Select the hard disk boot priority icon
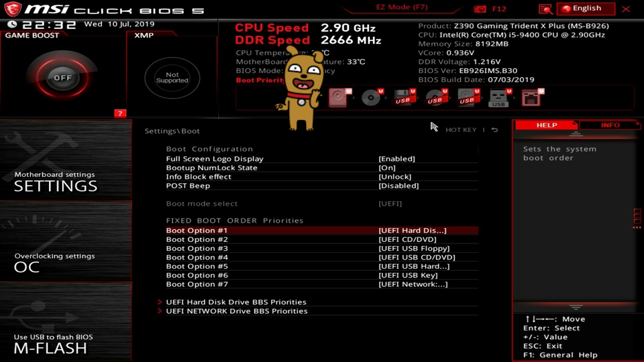 pos(339,98)
